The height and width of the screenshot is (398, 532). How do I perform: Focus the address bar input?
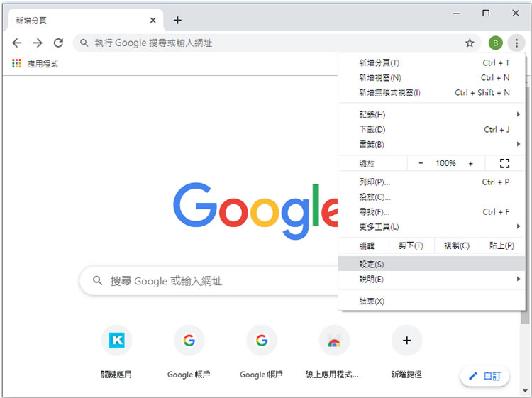point(277,43)
